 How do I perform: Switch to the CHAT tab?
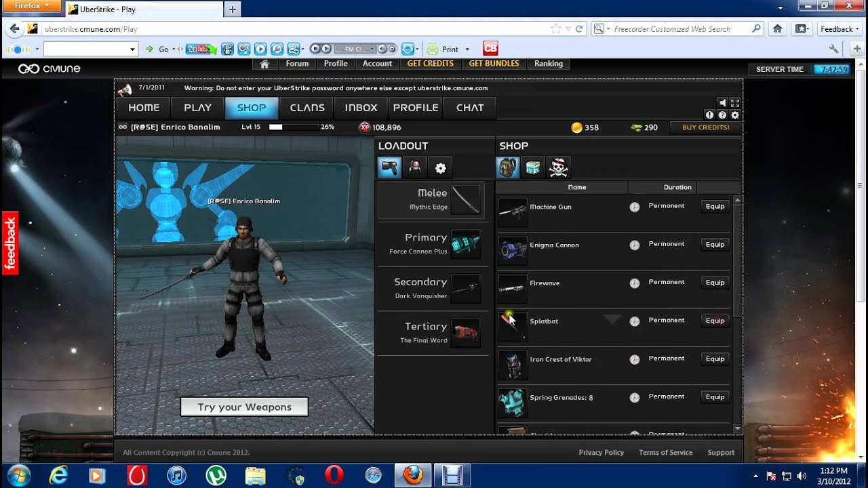[x=469, y=108]
